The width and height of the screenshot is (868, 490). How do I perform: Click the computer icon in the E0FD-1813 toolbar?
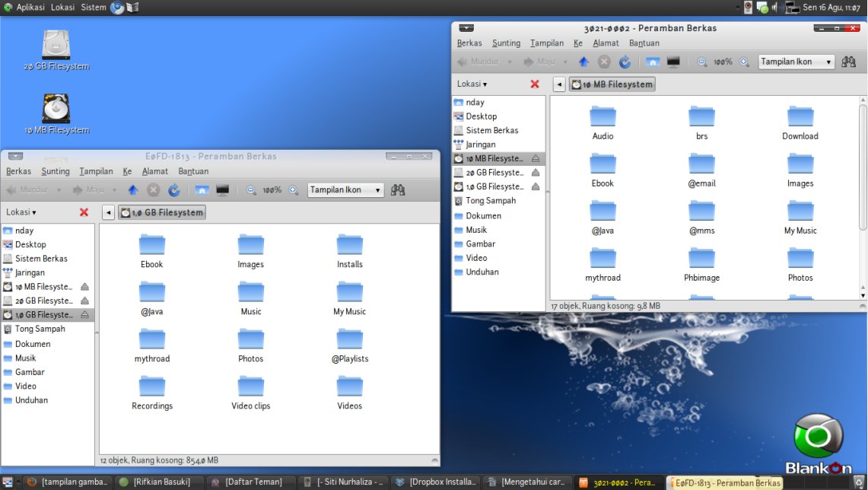point(223,190)
